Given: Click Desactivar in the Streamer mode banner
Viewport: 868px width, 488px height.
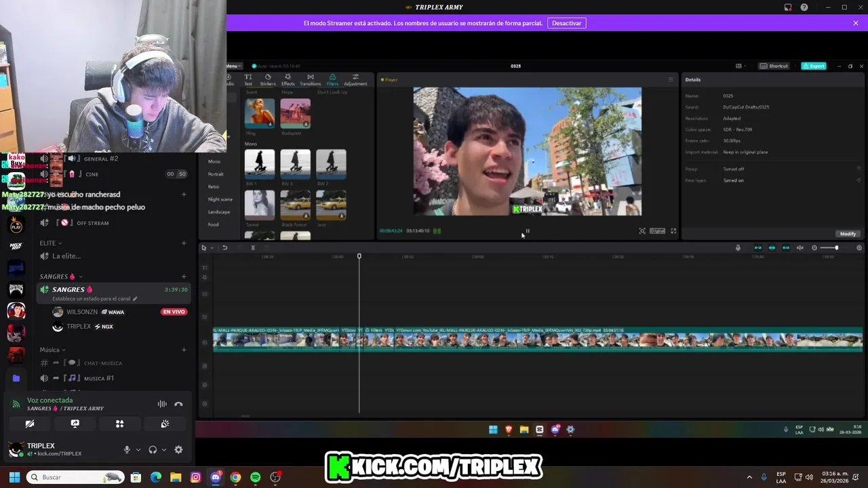Looking at the screenshot, I should pos(566,23).
